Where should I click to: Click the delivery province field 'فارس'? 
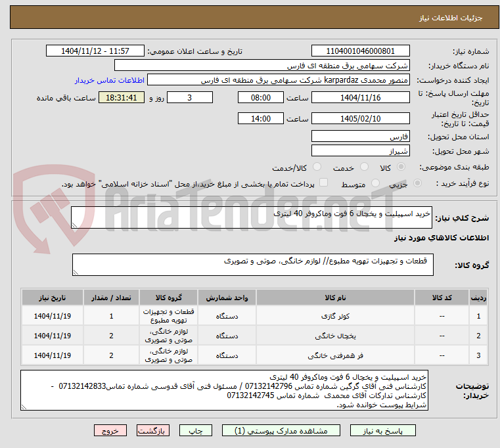[x=360, y=136]
